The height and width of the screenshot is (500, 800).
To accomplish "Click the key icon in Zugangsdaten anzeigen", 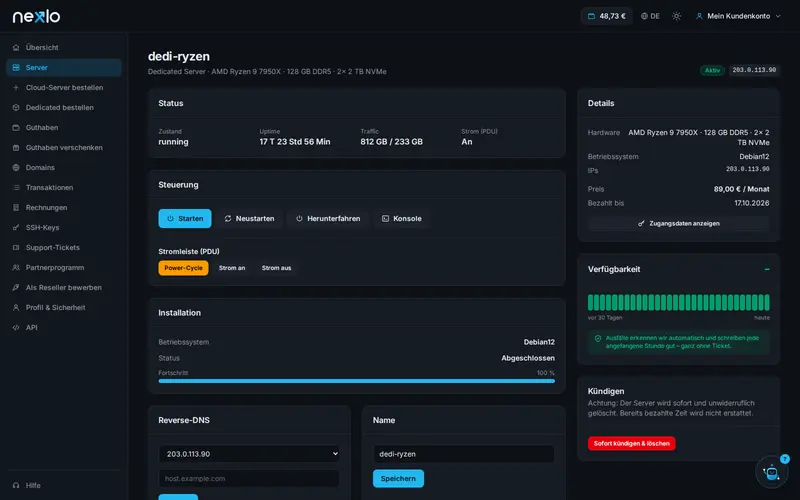I will click(x=641, y=223).
